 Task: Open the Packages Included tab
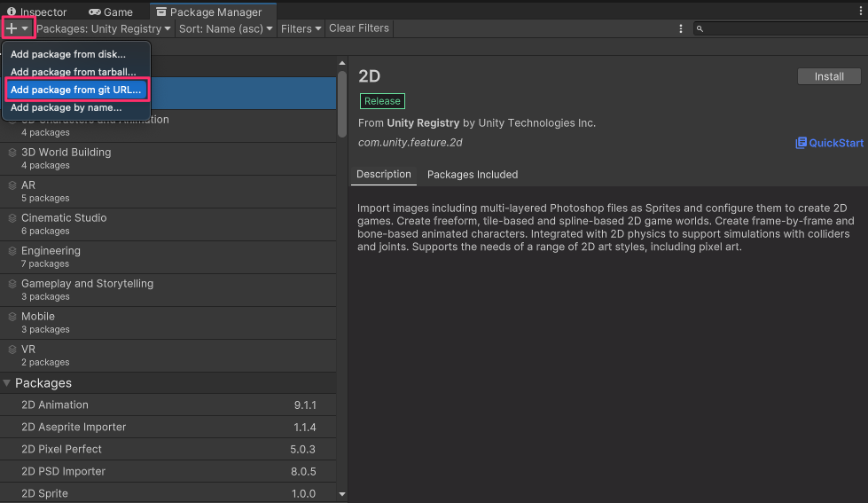(473, 175)
